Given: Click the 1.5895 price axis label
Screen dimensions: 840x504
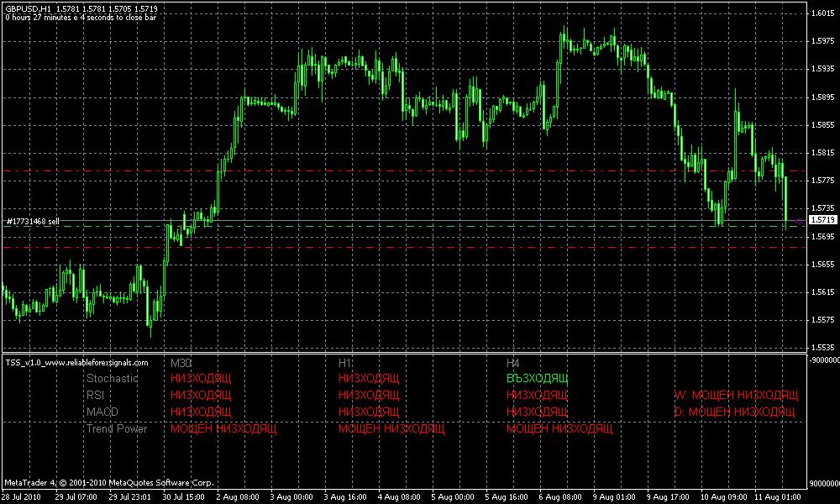Looking at the screenshot, I should point(823,97).
